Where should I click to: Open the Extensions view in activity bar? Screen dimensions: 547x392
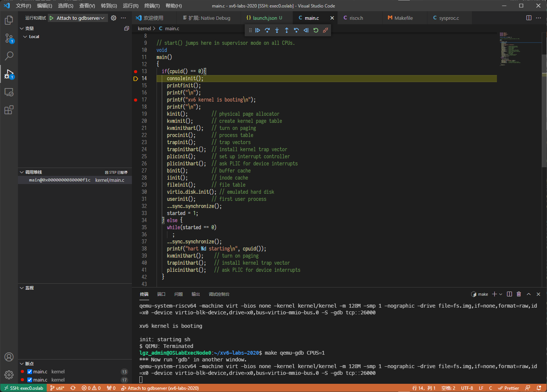coord(9,110)
